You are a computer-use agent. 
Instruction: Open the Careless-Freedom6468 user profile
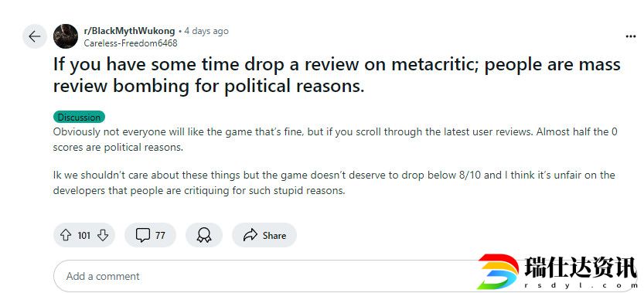[131, 43]
